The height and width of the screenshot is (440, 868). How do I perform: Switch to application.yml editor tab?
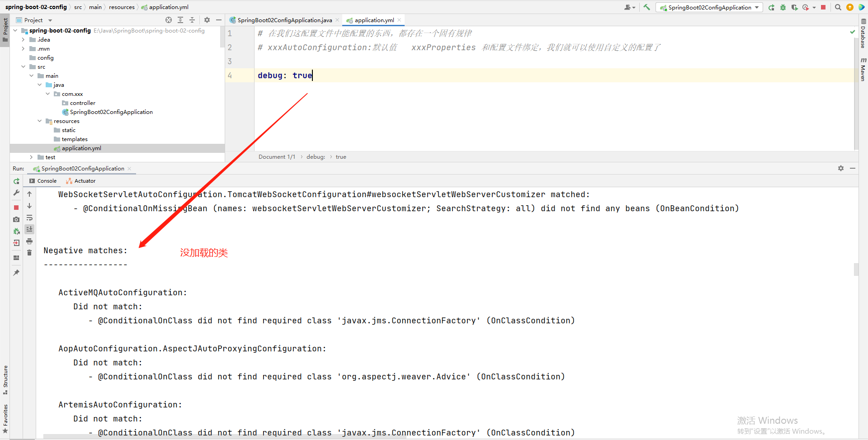coord(374,20)
